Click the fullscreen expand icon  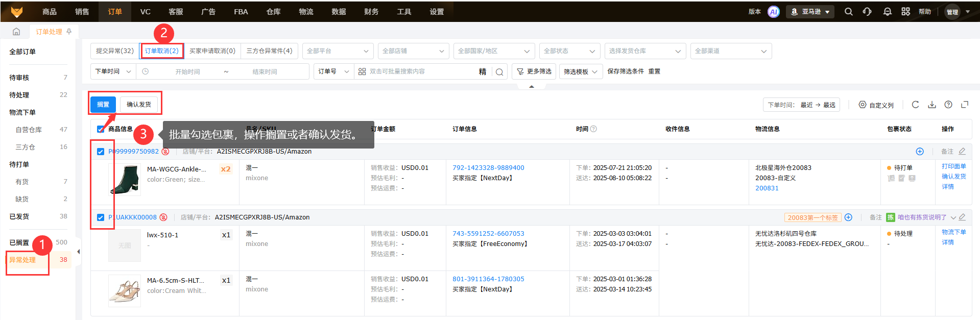click(965, 105)
